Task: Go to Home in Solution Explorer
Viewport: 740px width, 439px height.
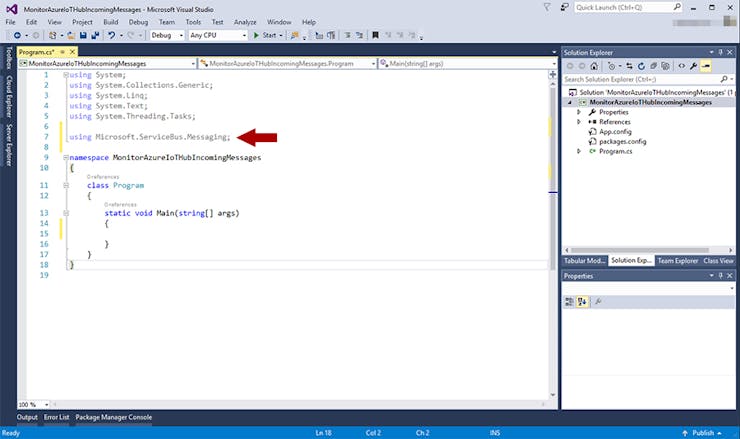Action: click(x=594, y=66)
